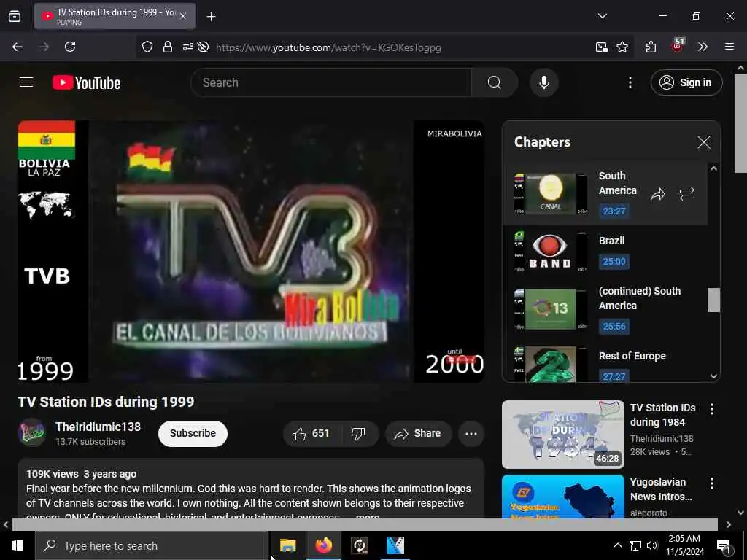Viewport: 747px width, 560px height.
Task: Dislike the video
Action: click(358, 433)
